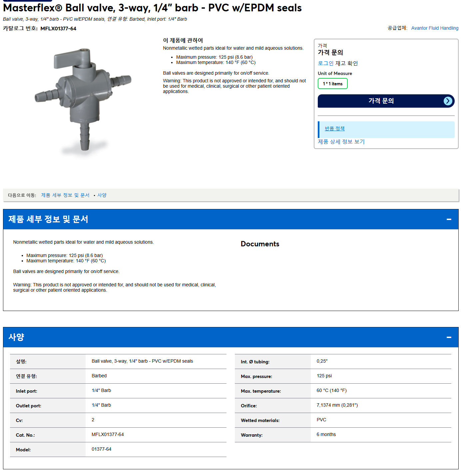Jump to 제품 세부 정보 및 문서 anchor
This screenshot has height=476, width=461.
coord(65,195)
